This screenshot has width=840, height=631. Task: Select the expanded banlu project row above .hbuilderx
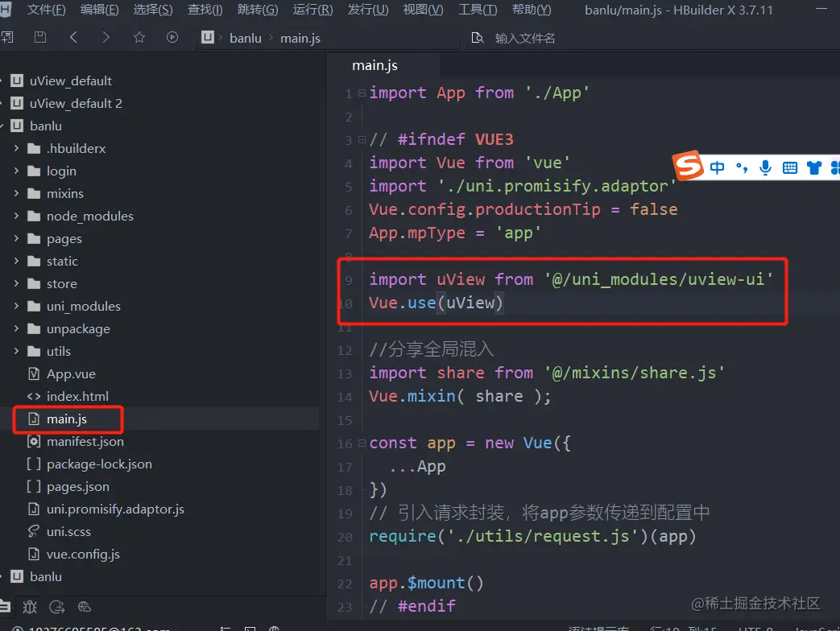(x=46, y=126)
